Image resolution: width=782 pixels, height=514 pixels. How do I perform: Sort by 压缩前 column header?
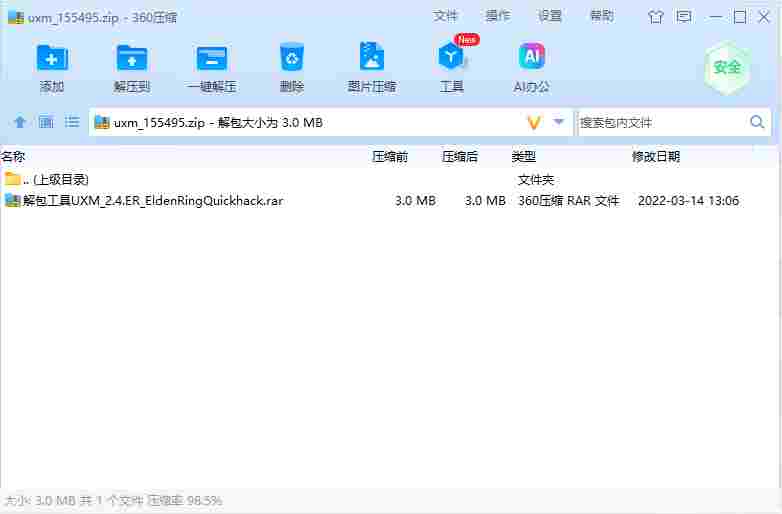(390, 157)
